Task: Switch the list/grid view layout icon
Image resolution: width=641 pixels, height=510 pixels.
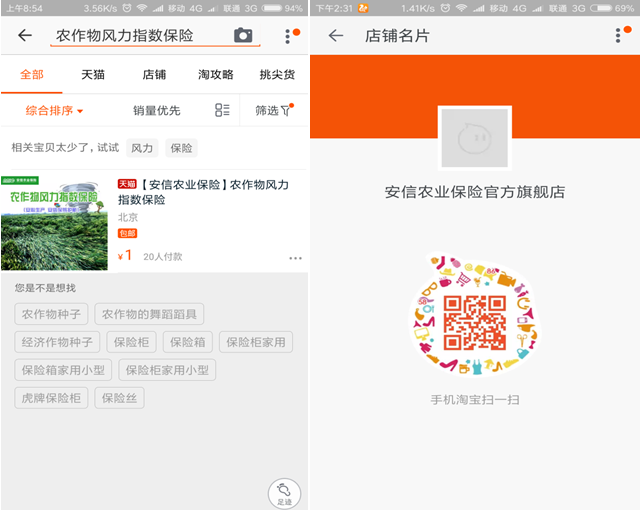Action: point(222,110)
